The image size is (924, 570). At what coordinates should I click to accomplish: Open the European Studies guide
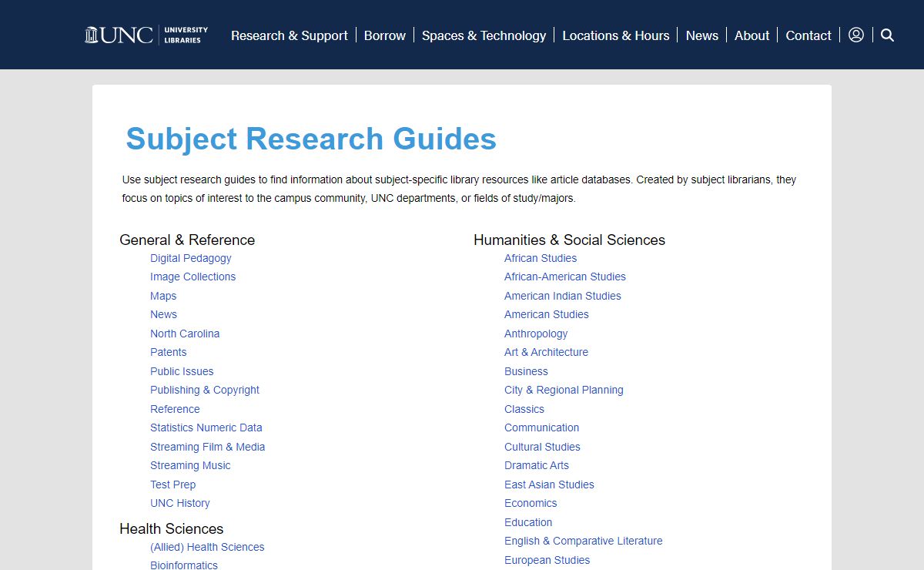coord(547,560)
